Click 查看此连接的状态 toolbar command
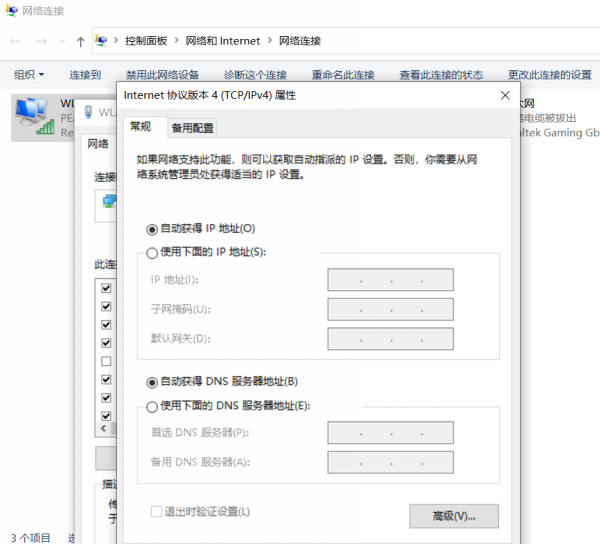Screen dimensions: 600x544 click(441, 75)
